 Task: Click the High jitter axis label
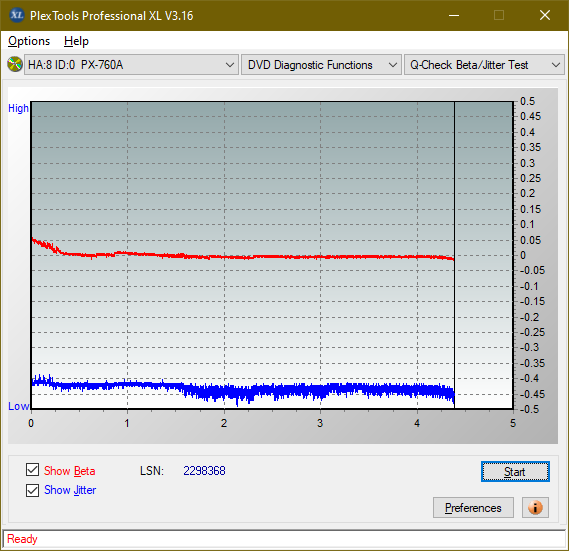(x=18, y=108)
